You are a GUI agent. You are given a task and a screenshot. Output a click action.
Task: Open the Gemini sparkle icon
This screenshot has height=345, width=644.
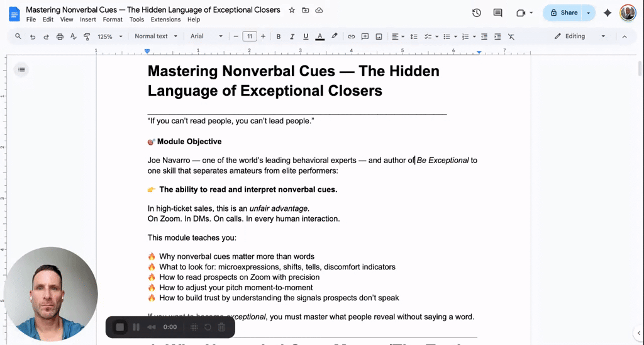pyautogui.click(x=608, y=13)
